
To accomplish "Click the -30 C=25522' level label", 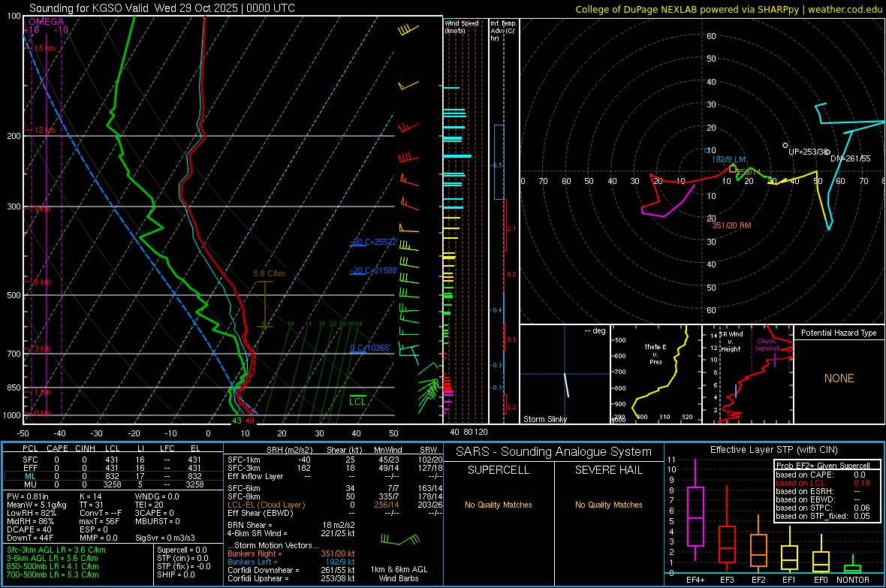I will [x=373, y=242].
